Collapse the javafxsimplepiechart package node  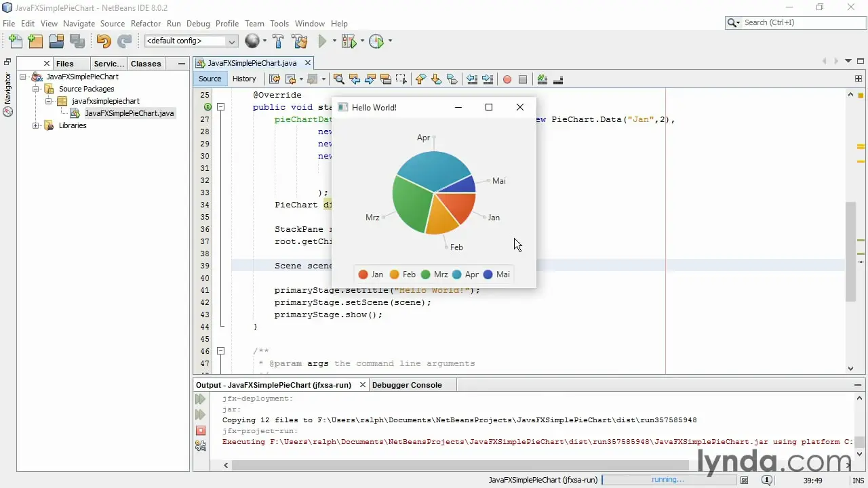(x=49, y=101)
